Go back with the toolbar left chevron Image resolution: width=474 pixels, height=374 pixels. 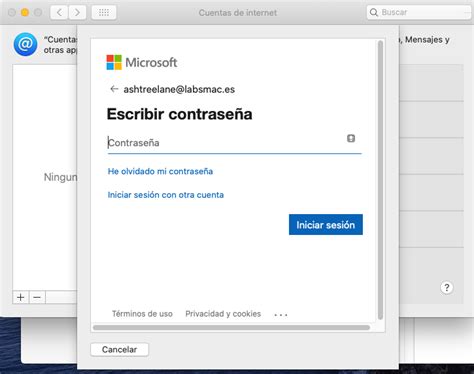tap(59, 13)
